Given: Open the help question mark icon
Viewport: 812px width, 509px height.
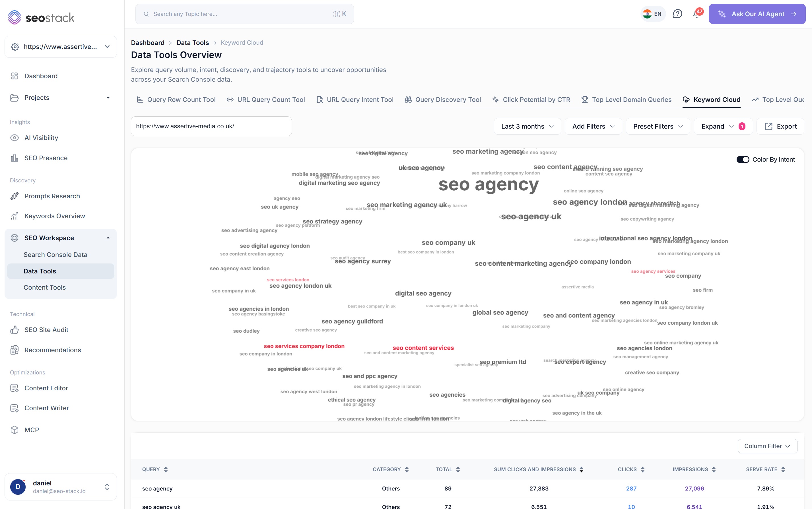Looking at the screenshot, I should [677, 14].
